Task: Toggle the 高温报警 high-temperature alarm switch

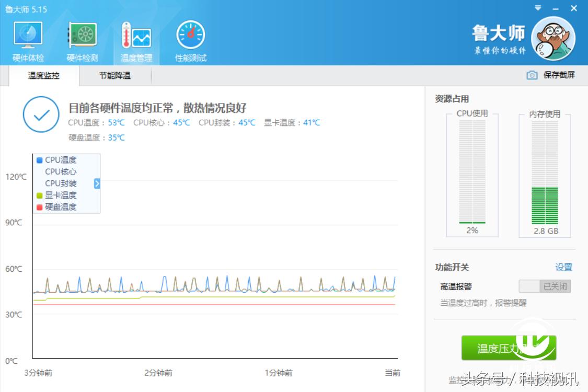Action: click(544, 286)
